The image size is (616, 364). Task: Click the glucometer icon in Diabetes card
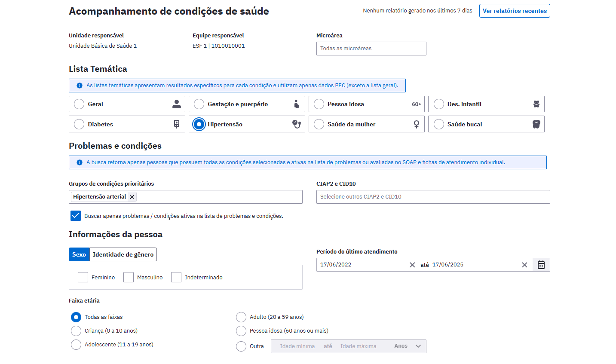point(177,124)
